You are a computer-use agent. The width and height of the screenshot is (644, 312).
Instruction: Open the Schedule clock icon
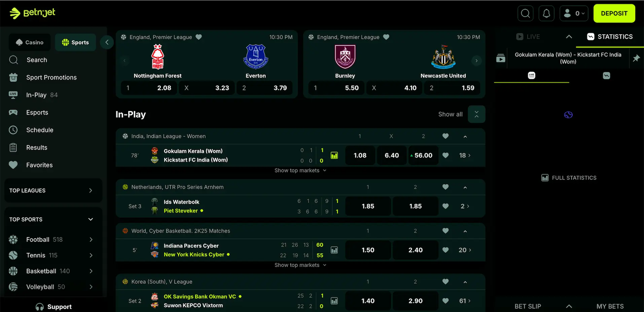coord(13,130)
